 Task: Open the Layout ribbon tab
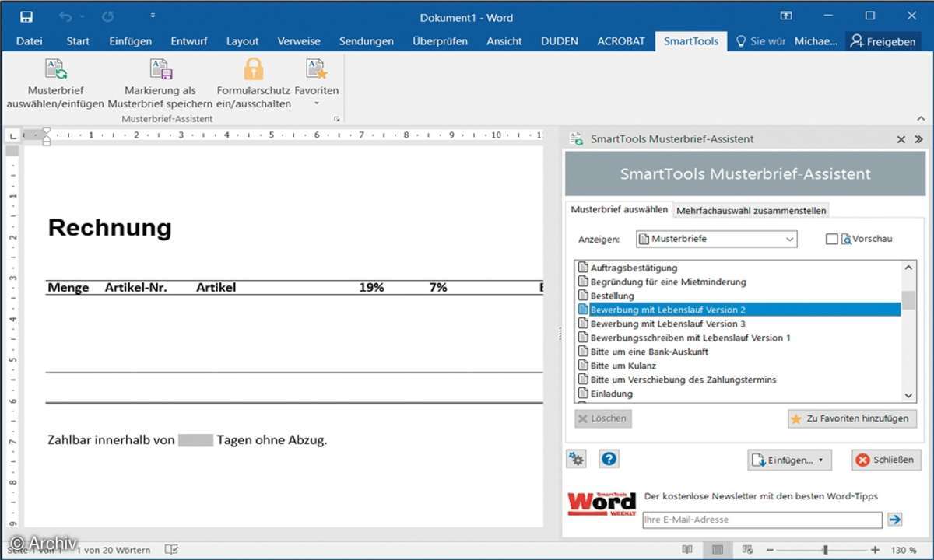(243, 41)
